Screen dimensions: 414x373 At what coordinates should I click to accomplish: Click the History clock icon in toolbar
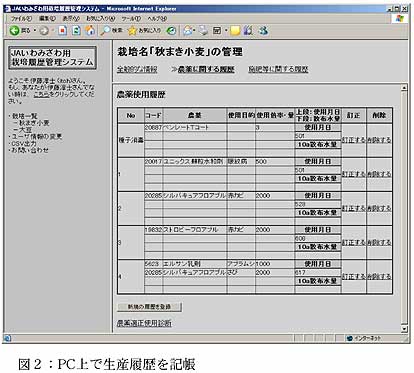[x=171, y=31]
